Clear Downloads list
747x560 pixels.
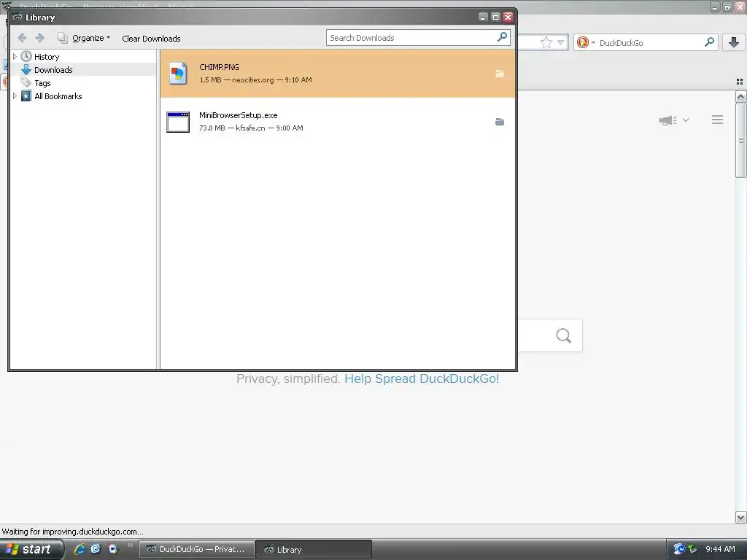click(x=151, y=39)
